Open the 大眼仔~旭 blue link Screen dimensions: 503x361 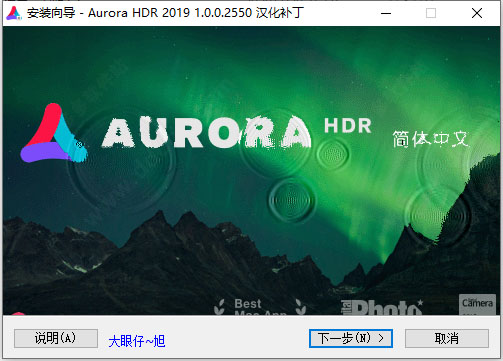click(x=137, y=341)
